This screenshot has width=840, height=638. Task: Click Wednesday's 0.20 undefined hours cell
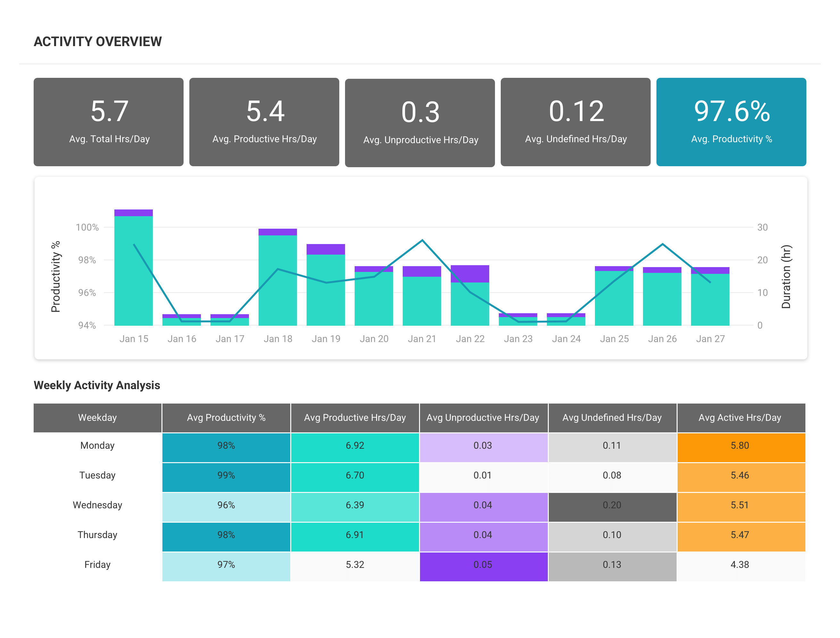tap(612, 505)
